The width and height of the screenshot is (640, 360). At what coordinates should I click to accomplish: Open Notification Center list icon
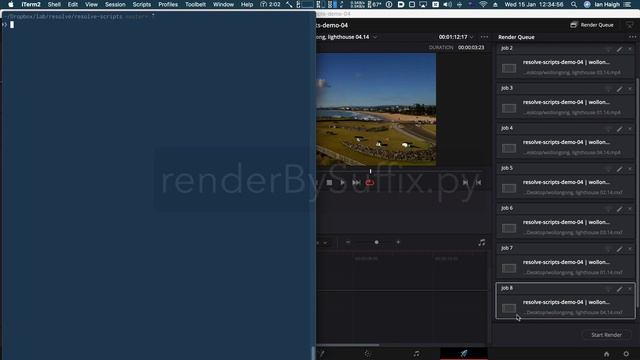coord(627,4)
